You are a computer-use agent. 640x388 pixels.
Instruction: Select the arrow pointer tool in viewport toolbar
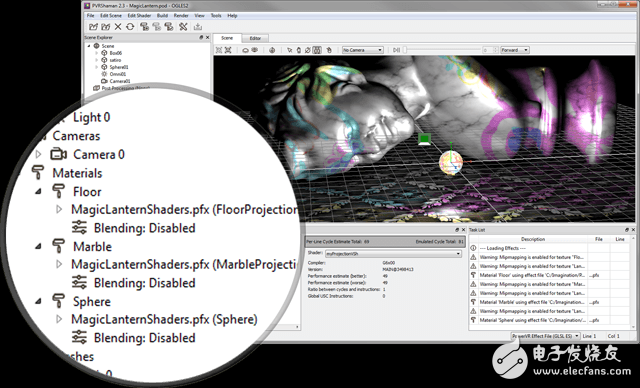pyautogui.click(x=289, y=50)
